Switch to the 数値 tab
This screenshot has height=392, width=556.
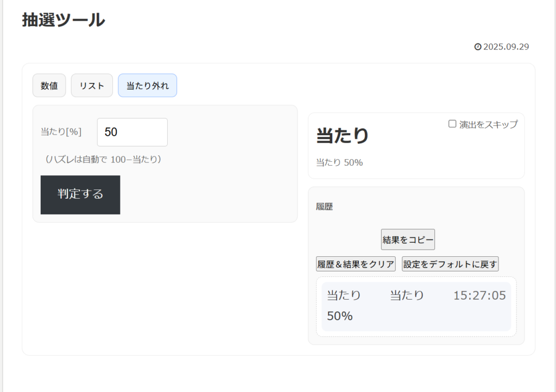pos(49,86)
